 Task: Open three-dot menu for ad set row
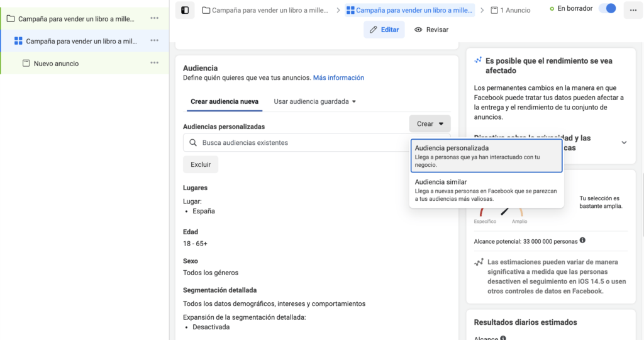click(x=154, y=41)
